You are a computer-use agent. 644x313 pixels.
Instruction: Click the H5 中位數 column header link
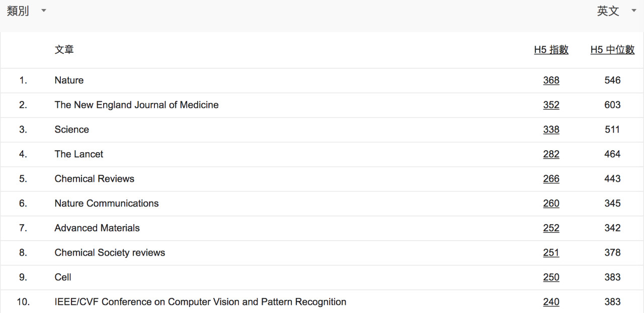pyautogui.click(x=612, y=50)
